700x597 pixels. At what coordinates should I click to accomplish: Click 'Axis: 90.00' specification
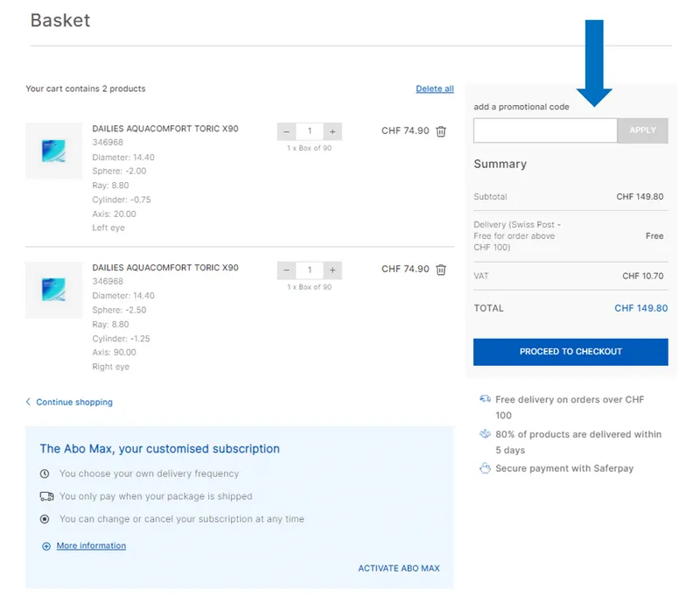point(114,352)
